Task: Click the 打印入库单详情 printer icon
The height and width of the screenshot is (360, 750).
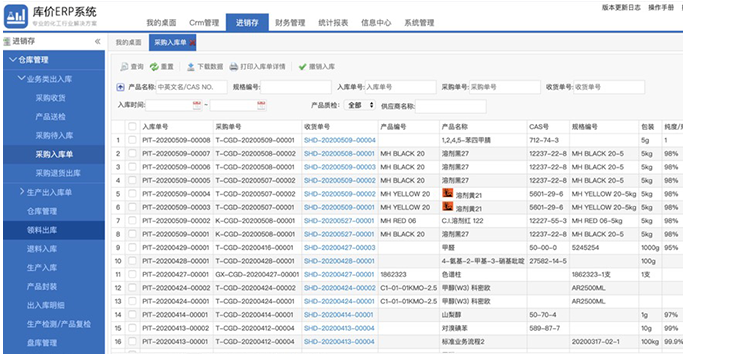Action: tap(233, 67)
